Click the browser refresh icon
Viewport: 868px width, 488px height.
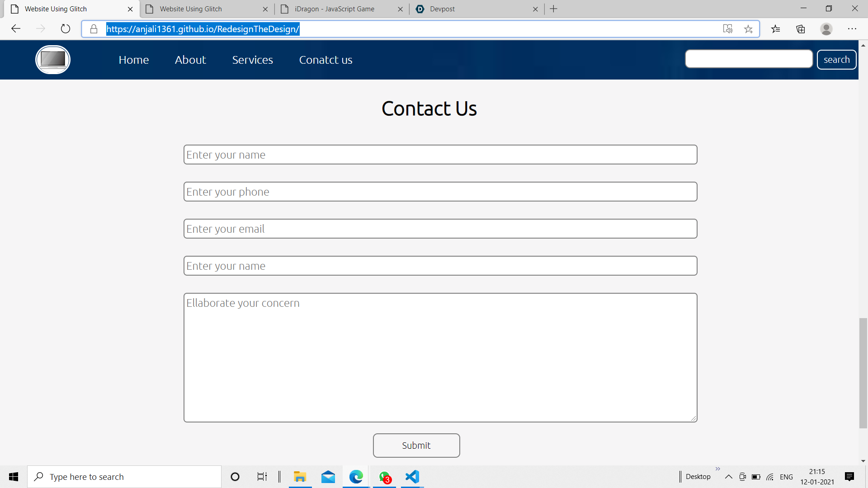pyautogui.click(x=66, y=29)
